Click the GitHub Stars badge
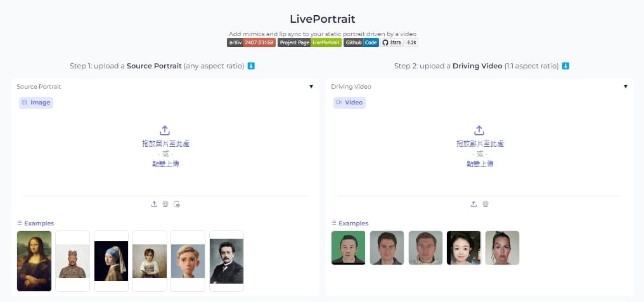Screen dimensions: 644x302 [392, 42]
